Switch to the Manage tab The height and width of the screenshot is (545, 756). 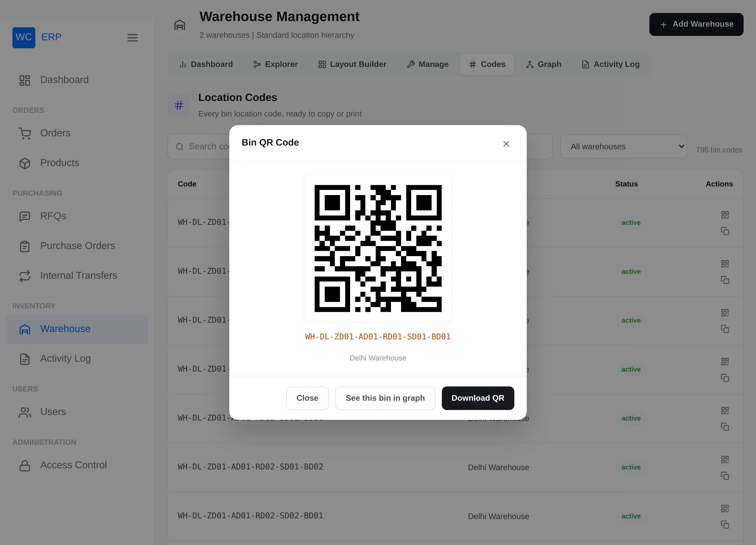428,64
